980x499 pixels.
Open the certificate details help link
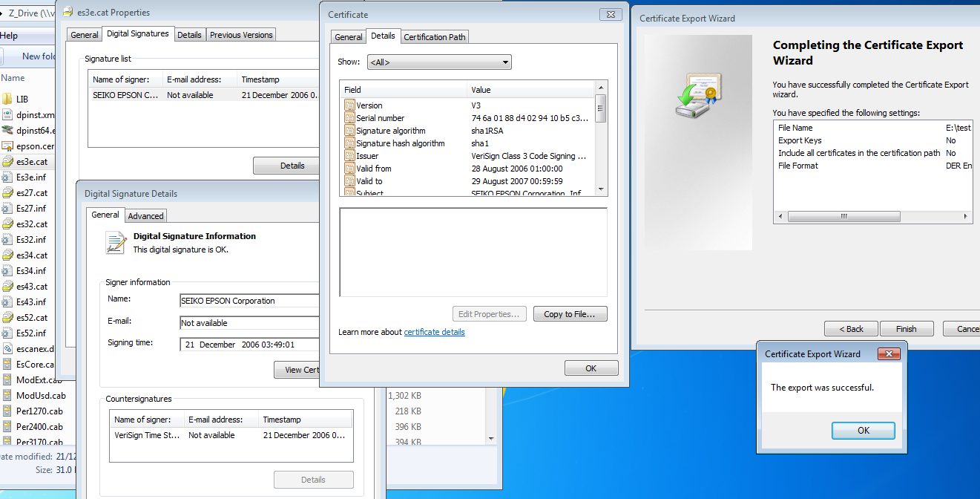point(434,332)
